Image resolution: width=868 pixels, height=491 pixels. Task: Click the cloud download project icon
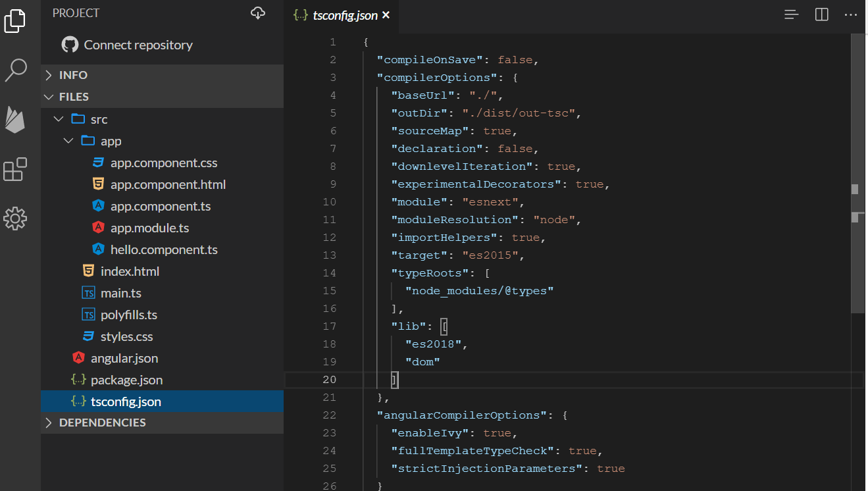pyautogui.click(x=258, y=13)
